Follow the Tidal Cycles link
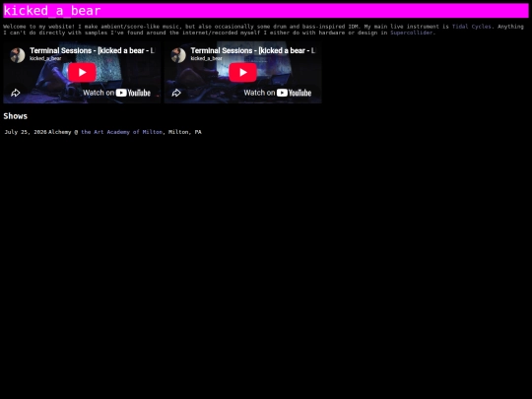The width and height of the screenshot is (532, 399). [472, 27]
